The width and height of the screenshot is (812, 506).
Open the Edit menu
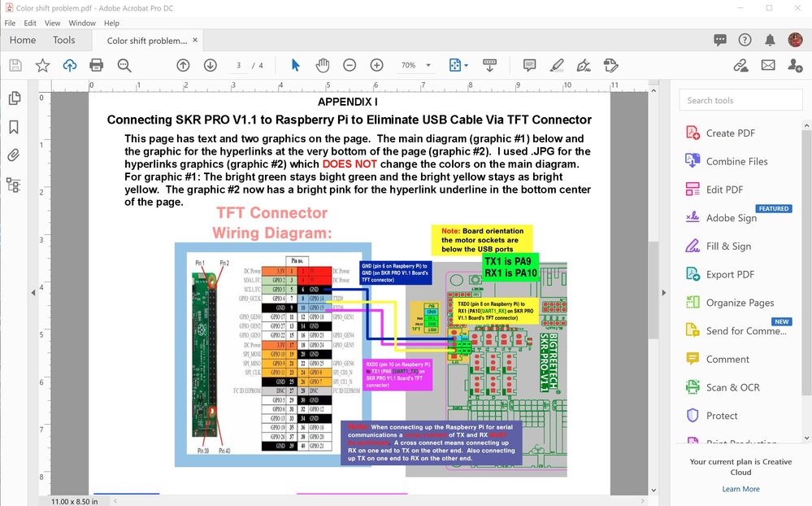[30, 23]
